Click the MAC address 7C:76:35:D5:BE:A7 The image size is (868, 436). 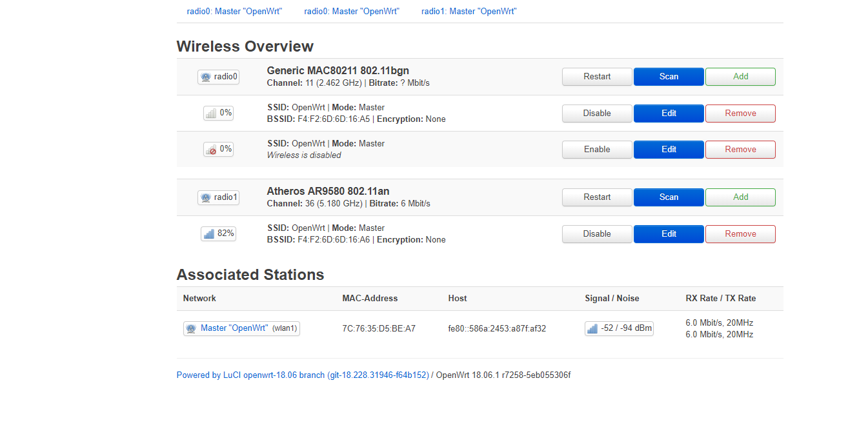pyautogui.click(x=379, y=328)
